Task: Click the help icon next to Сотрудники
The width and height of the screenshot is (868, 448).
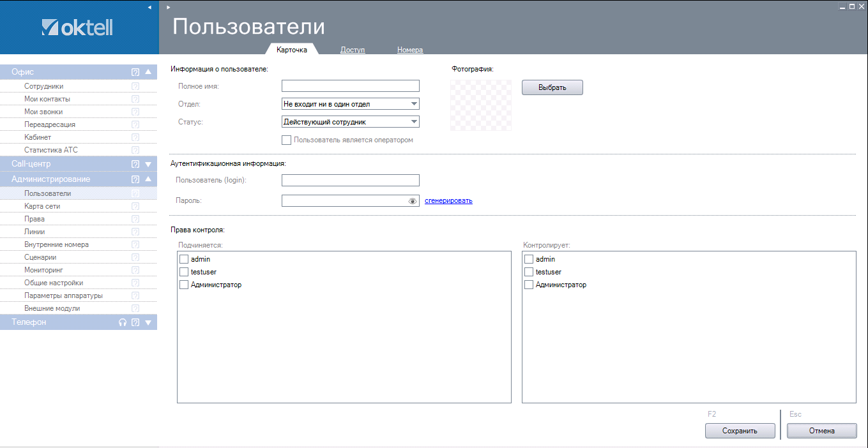Action: tap(135, 86)
